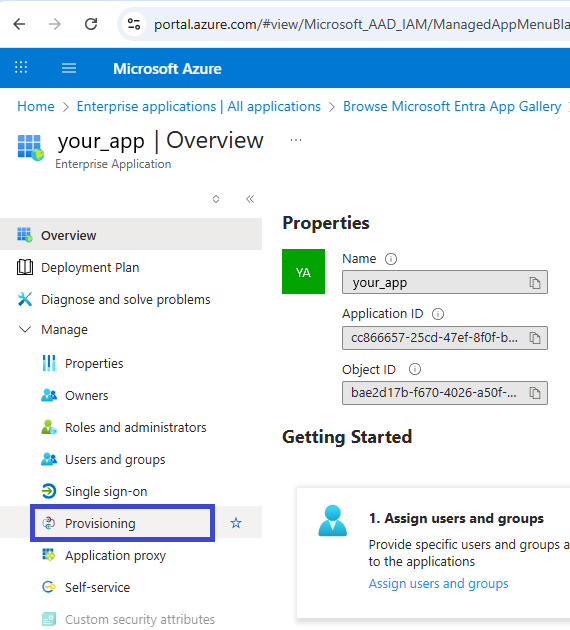Image resolution: width=570 pixels, height=630 pixels.
Task: Click the browser forward arrow
Action: click(x=55, y=25)
